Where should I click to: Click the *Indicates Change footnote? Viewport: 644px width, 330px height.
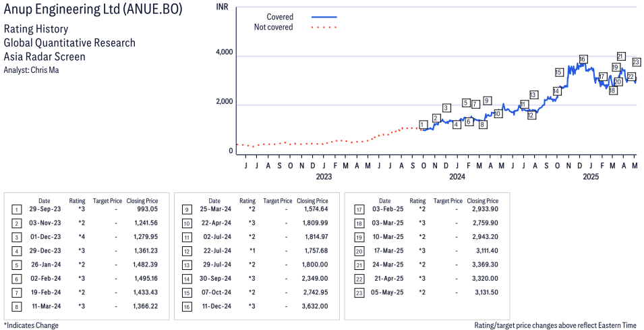(x=31, y=325)
